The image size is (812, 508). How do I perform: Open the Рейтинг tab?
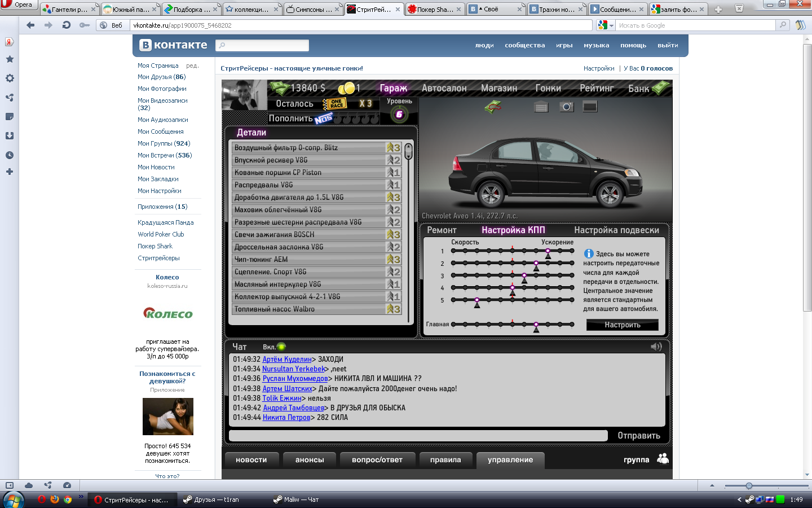(x=597, y=88)
